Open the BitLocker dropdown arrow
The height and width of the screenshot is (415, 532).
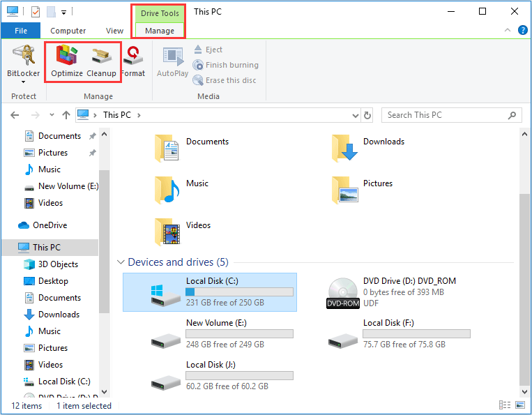[23, 82]
